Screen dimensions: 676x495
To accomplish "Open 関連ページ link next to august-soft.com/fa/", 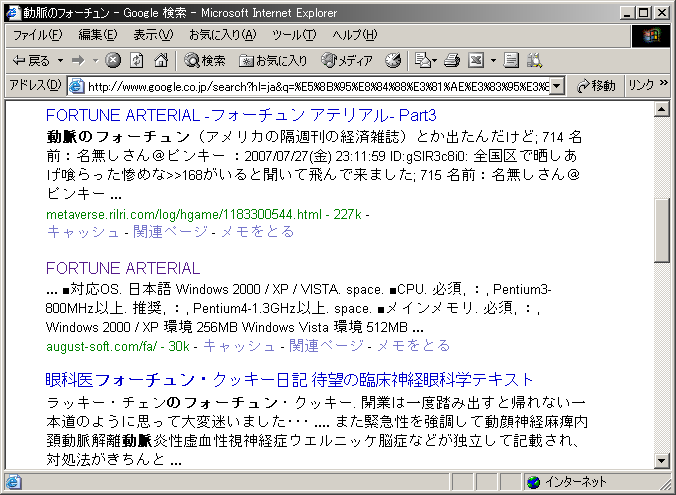I will click(327, 346).
